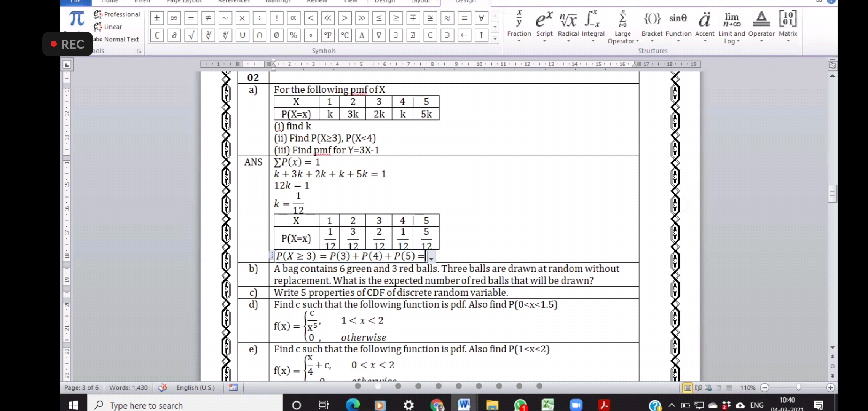Click the infinity symbol
This screenshot has width=868, height=411.
(174, 18)
